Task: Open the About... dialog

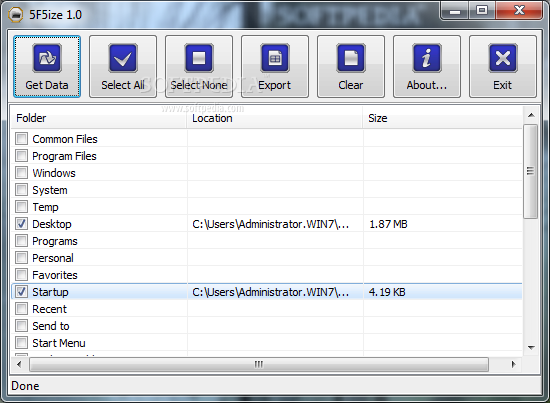Action: [427, 66]
